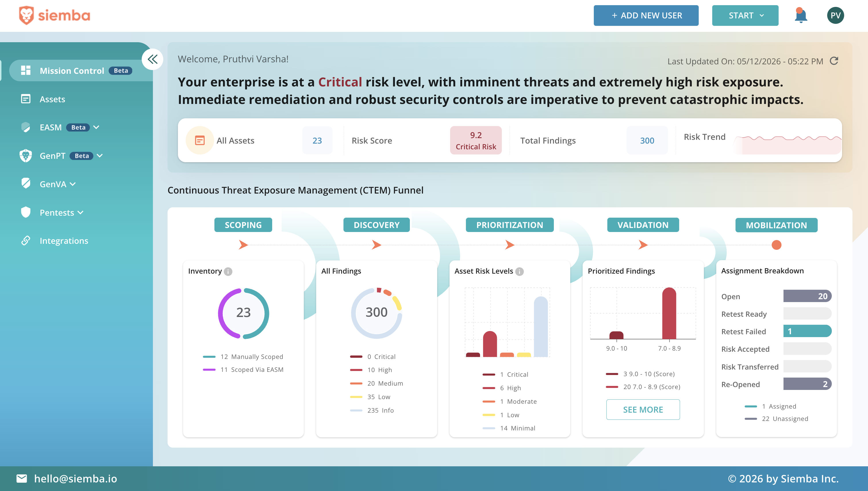
Task: Click '10 High' findings legend entry
Action: (371, 370)
